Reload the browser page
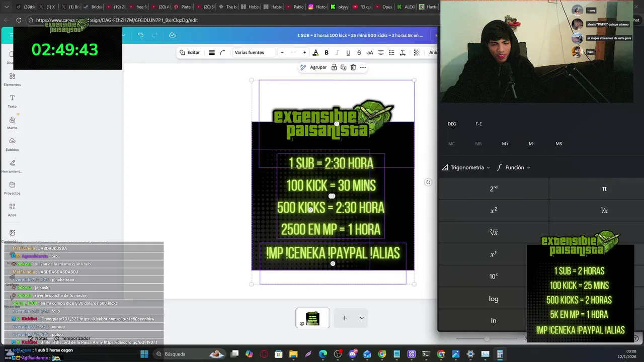This screenshot has width=644, height=362. coord(19,20)
